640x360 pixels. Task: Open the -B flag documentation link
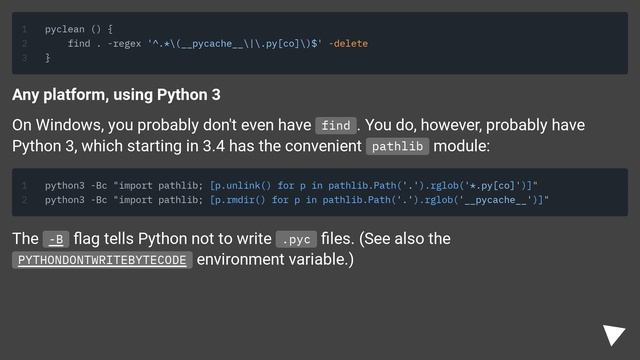point(56,239)
